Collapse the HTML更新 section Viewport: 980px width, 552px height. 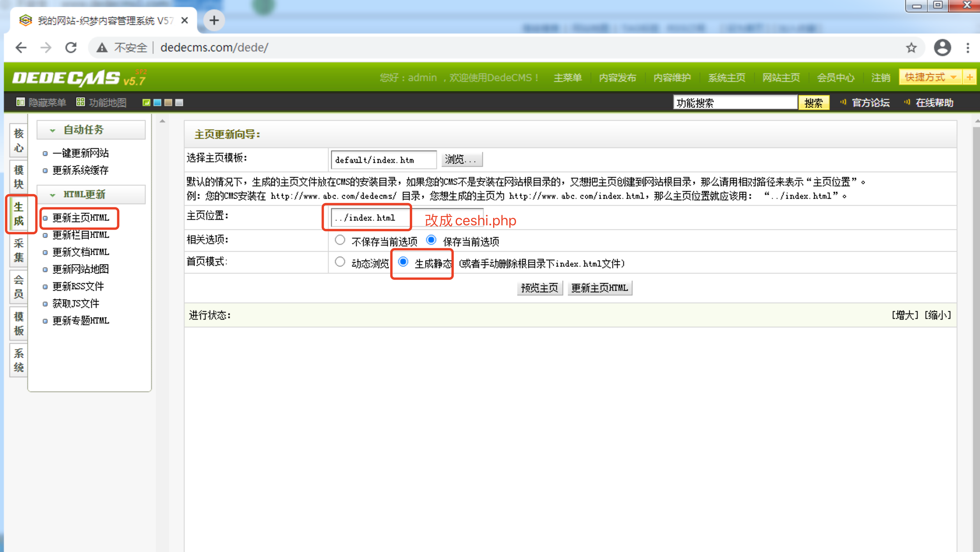click(53, 194)
